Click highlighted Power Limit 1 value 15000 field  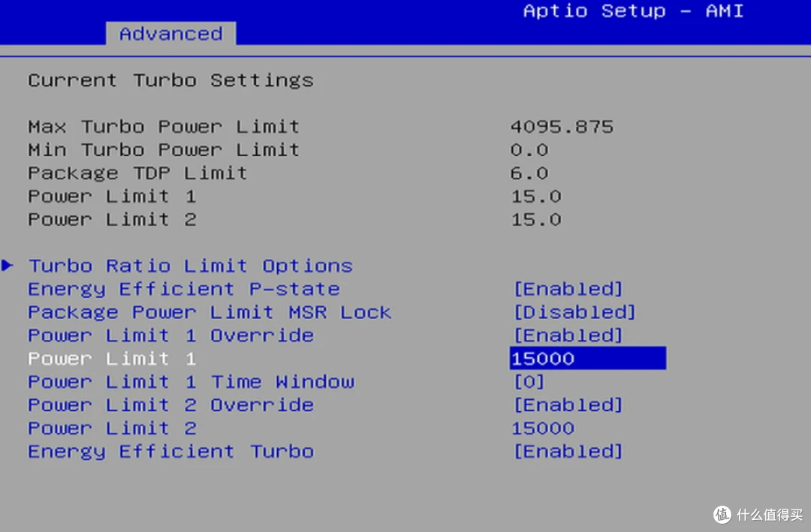click(x=587, y=358)
